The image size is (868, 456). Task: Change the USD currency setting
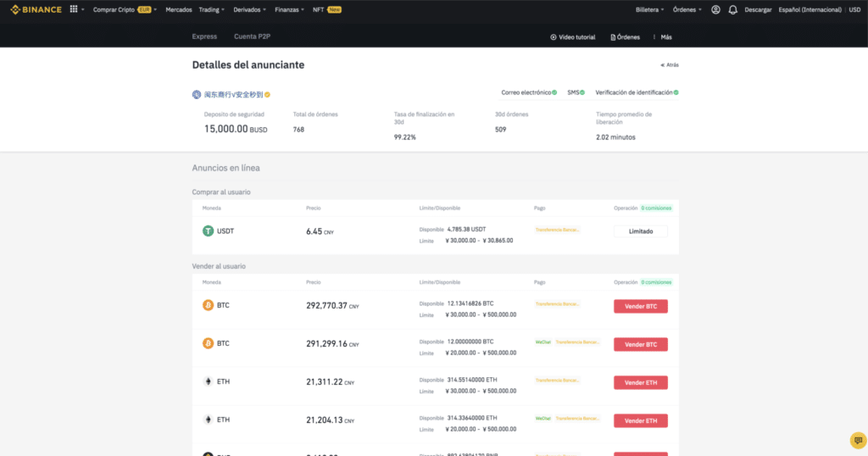854,9
